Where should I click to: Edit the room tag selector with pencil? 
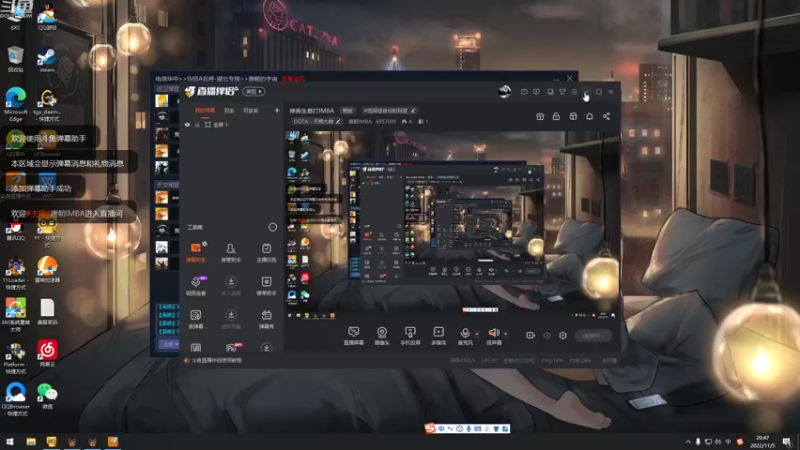(389, 110)
